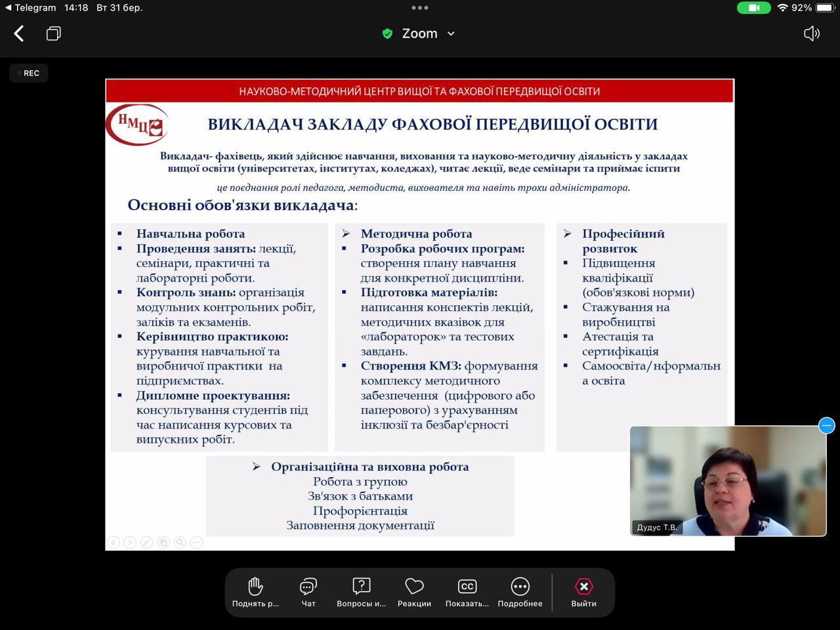This screenshot has height=630, width=840.
Task: Toggle the speaker audio output icon
Action: [811, 33]
